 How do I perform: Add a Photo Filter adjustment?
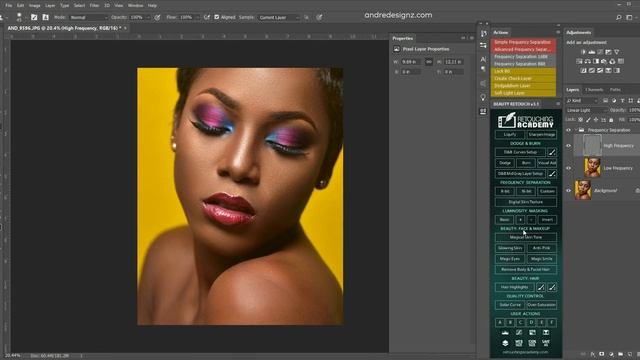pyautogui.click(x=604, y=61)
